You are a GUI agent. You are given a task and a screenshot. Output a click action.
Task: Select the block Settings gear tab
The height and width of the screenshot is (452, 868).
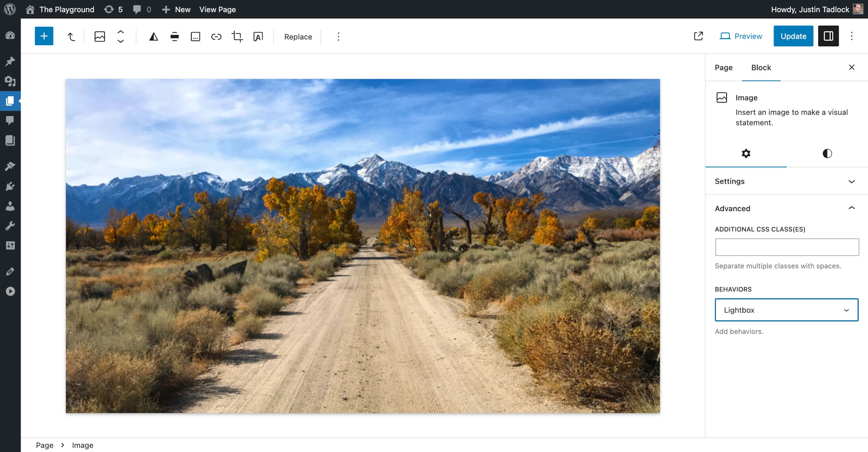click(746, 153)
